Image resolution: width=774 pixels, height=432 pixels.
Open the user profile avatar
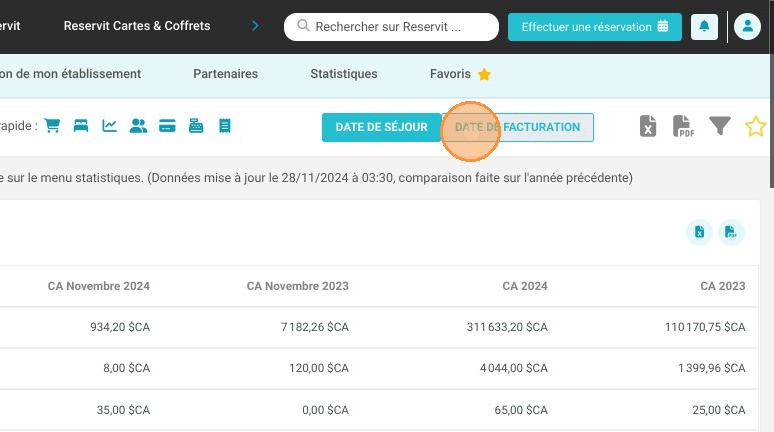(x=747, y=27)
